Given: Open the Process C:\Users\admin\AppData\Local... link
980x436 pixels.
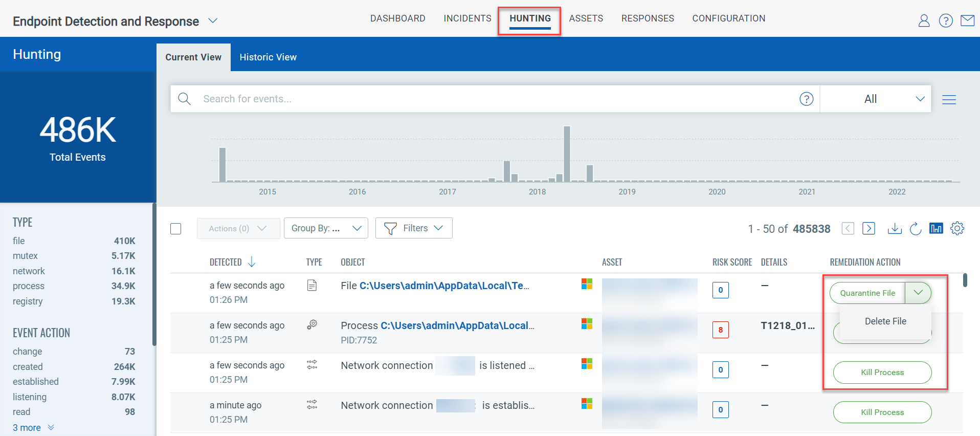Looking at the screenshot, I should [457, 325].
